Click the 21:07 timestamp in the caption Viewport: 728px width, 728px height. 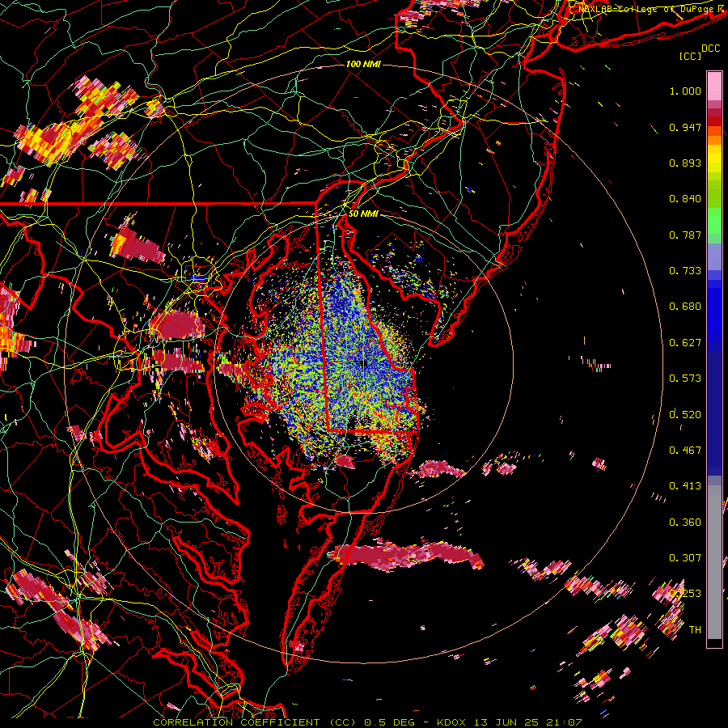564,722
